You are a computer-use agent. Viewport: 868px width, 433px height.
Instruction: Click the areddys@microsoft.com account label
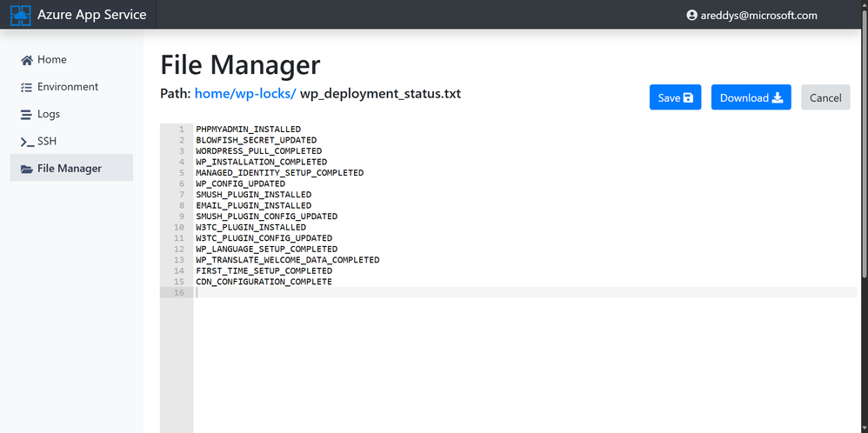click(758, 15)
